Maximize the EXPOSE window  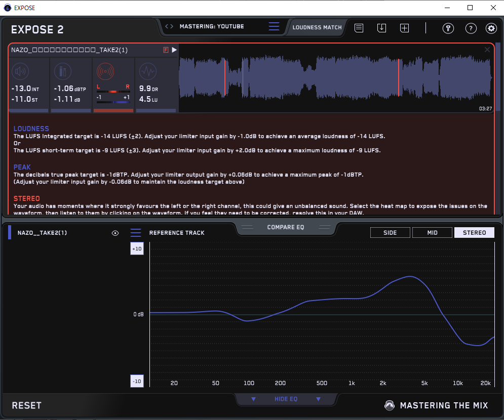(x=470, y=8)
